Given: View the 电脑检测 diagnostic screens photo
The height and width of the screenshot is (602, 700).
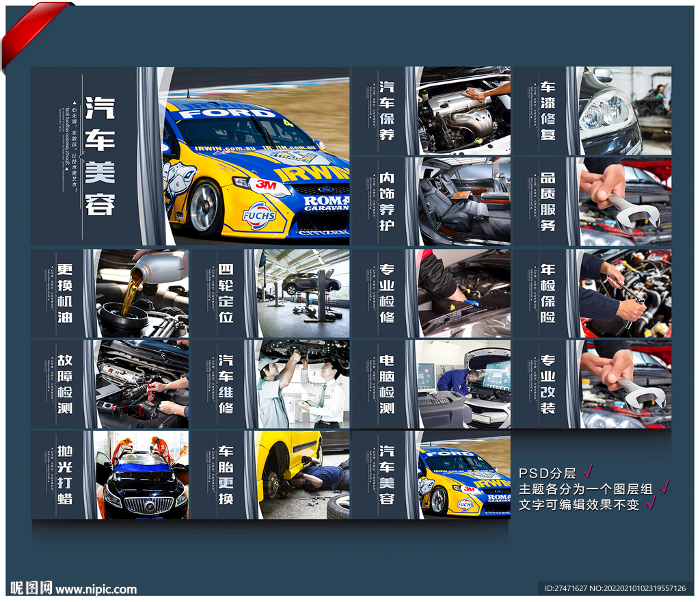Looking at the screenshot, I should (464, 384).
